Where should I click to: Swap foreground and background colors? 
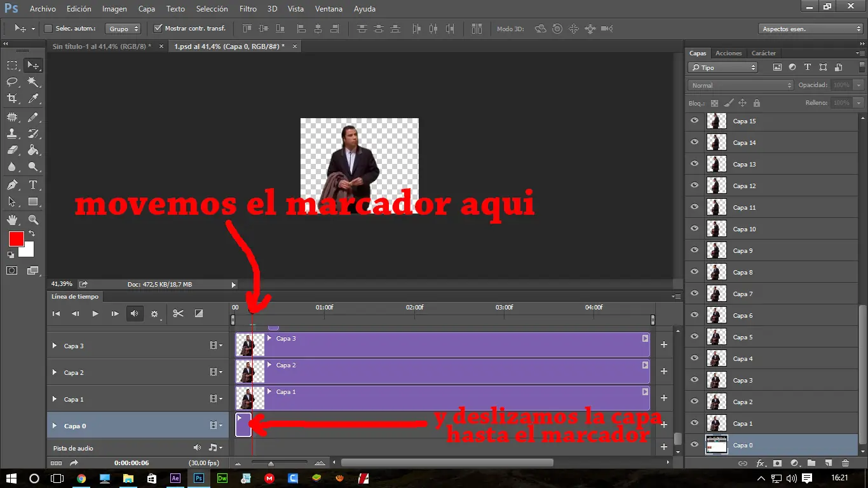[32, 234]
